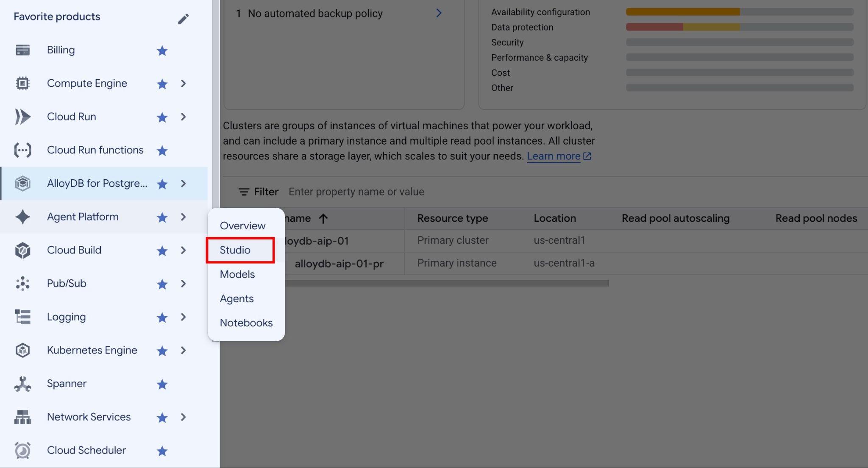Viewport: 868px width, 468px height.
Task: Click the Logging icon
Action: click(22, 317)
